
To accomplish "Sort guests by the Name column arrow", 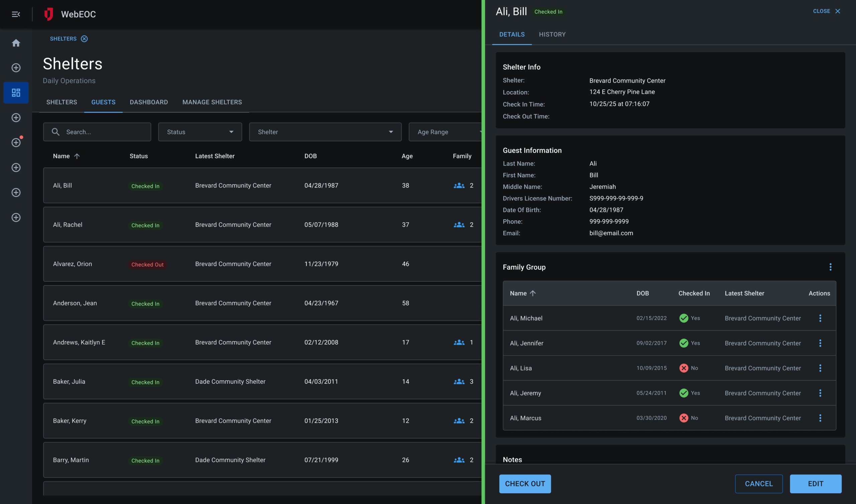I will click(77, 156).
